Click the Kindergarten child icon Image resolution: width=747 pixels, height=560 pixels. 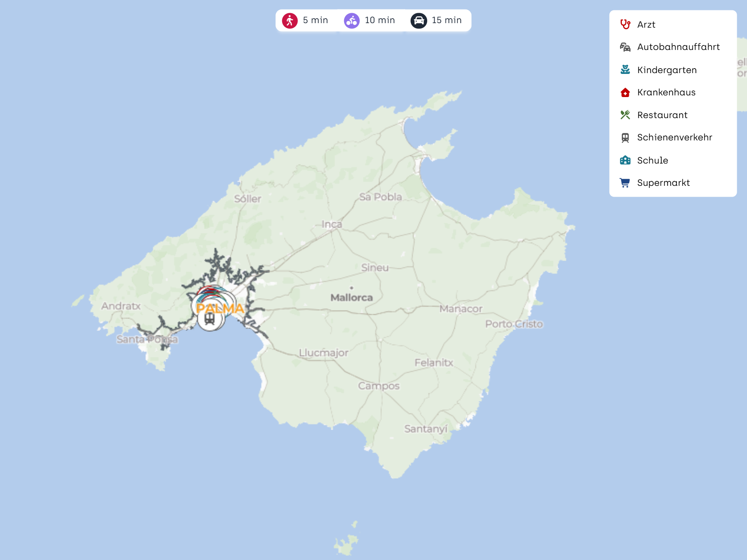(x=625, y=70)
